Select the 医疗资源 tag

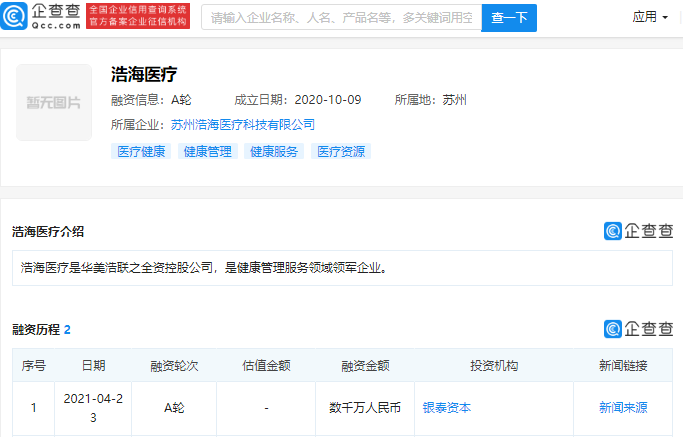[x=341, y=152]
